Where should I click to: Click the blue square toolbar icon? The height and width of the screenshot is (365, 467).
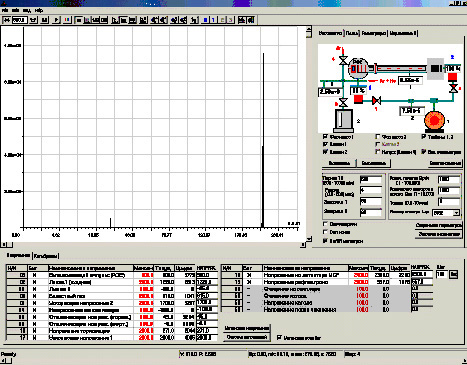(x=205, y=20)
